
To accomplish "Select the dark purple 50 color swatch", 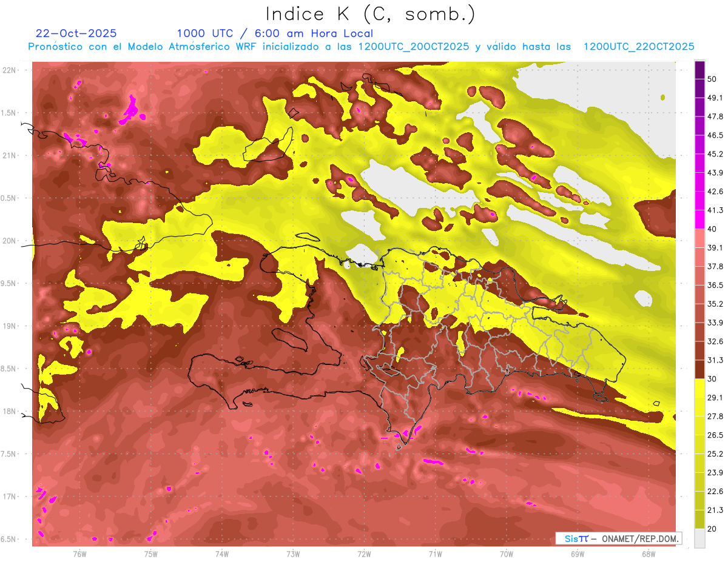I will tap(699, 70).
